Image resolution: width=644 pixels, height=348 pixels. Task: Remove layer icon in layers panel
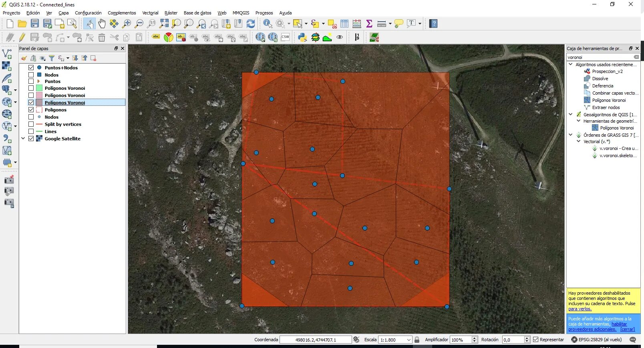click(x=93, y=58)
